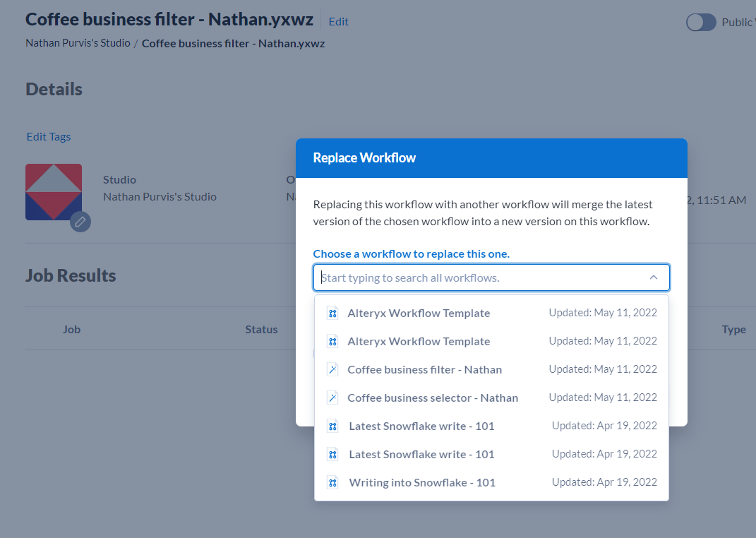756x538 pixels.
Task: Click the second Latest Snowflake write icon
Action: click(332, 454)
